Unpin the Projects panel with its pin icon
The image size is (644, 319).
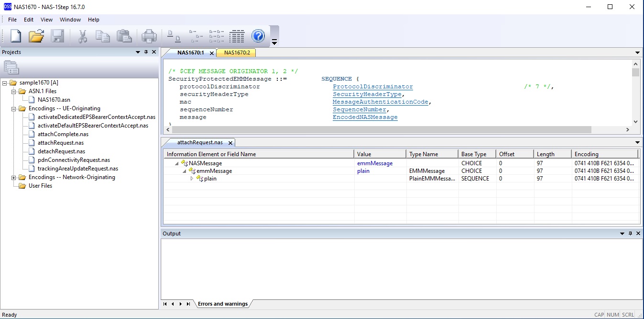click(x=146, y=52)
